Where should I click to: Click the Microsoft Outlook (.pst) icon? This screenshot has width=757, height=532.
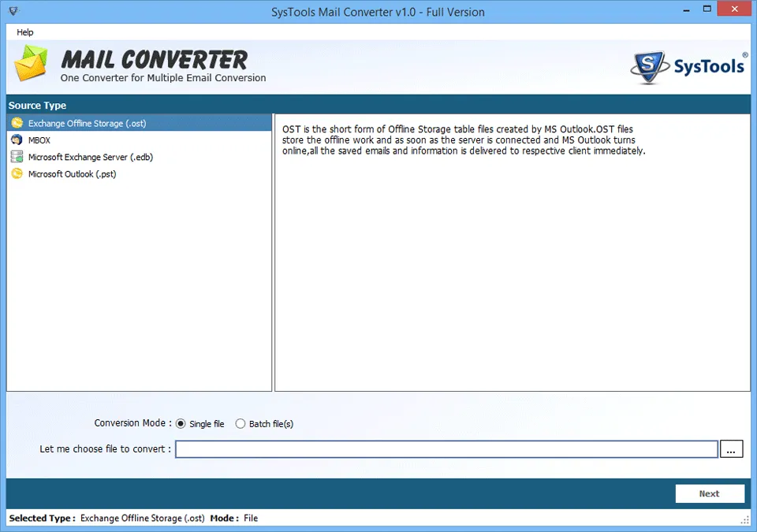click(17, 173)
